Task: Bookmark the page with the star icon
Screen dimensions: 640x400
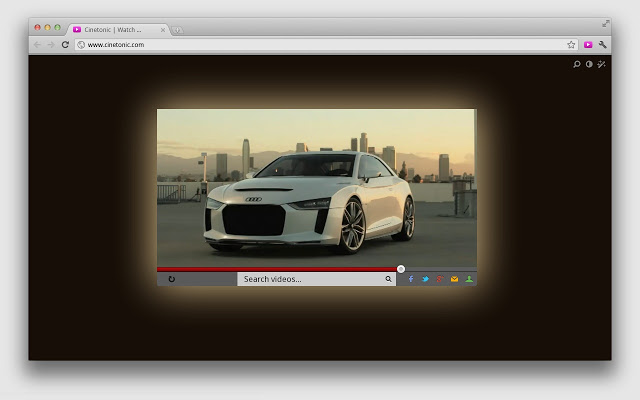Action: (571, 45)
